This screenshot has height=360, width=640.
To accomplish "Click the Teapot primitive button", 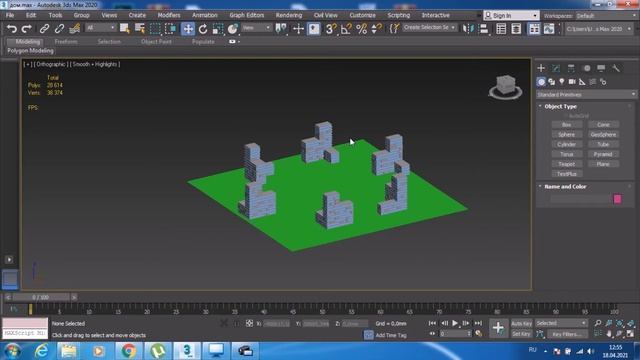I will pyautogui.click(x=567, y=164).
